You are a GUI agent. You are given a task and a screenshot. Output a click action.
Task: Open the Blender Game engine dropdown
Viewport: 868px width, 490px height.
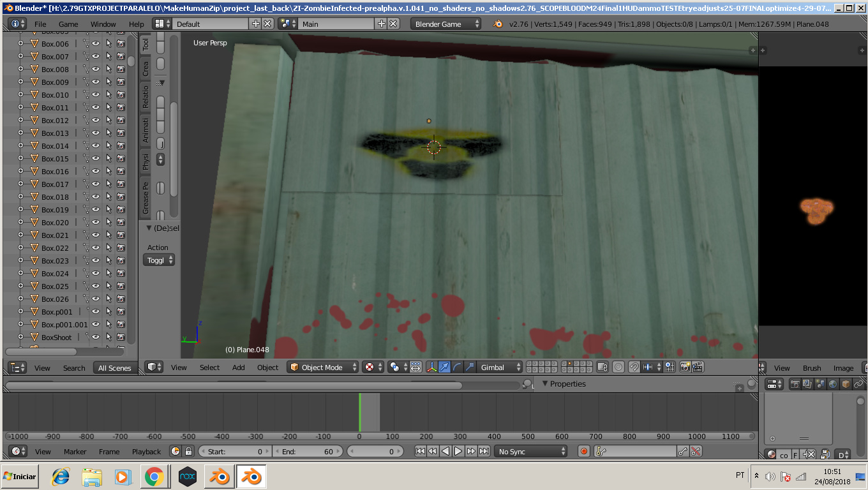tap(445, 24)
